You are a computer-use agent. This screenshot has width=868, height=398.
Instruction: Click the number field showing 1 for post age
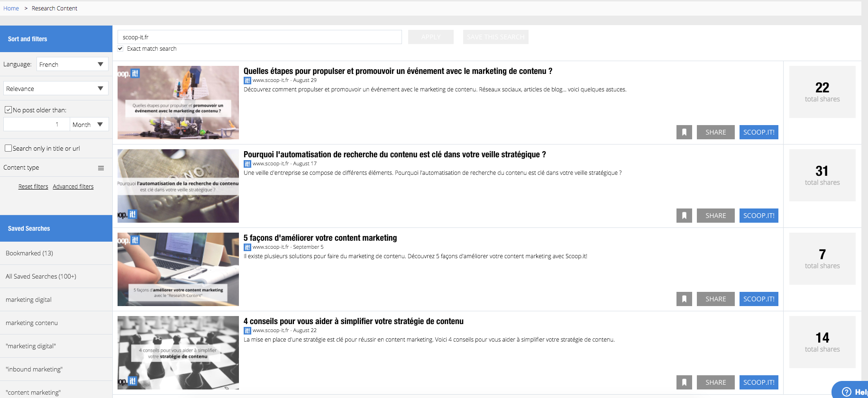pos(36,125)
